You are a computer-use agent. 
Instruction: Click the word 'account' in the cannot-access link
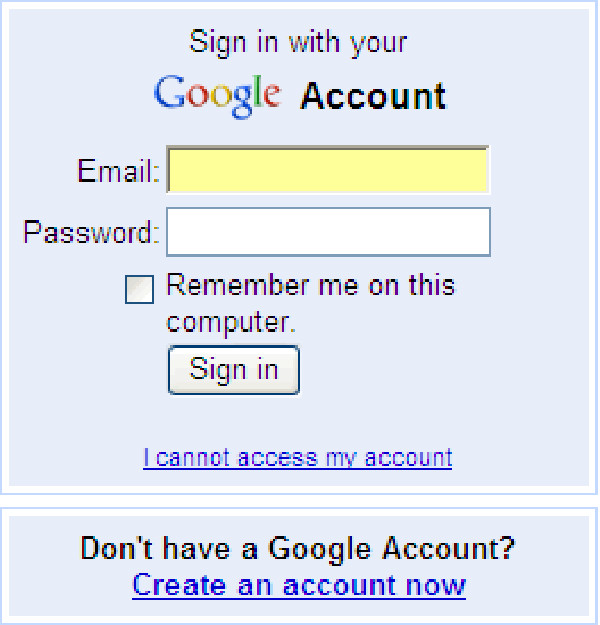pyautogui.click(x=408, y=458)
